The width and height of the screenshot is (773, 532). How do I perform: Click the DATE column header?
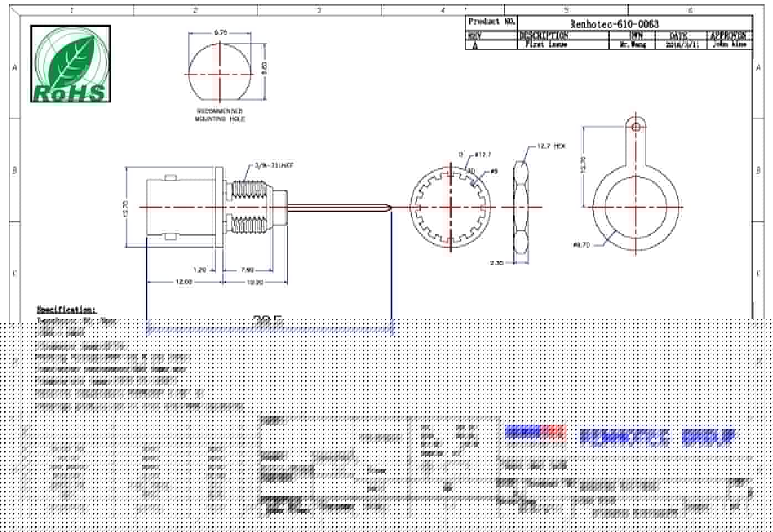click(x=678, y=35)
